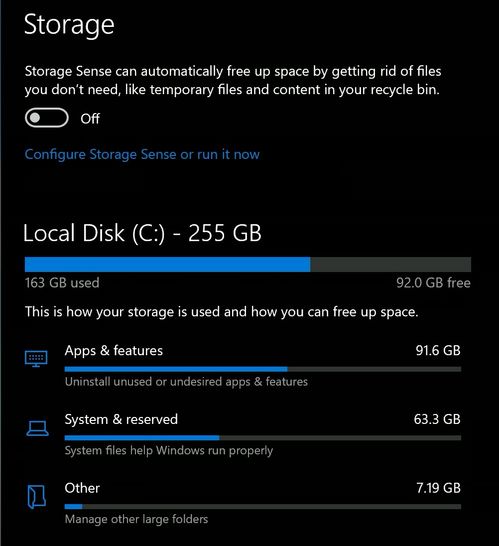Click the 91.6 GB size value
This screenshot has width=499, height=546.
(438, 350)
